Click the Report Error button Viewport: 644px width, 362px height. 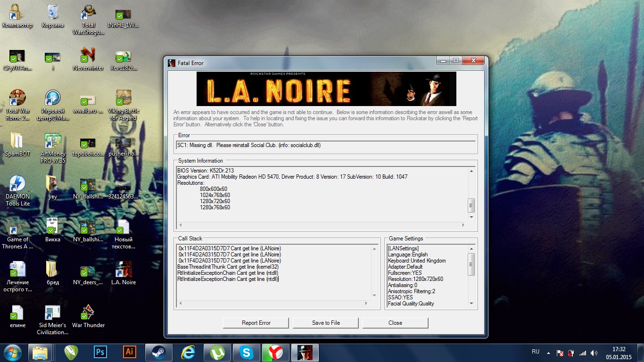pos(256,323)
